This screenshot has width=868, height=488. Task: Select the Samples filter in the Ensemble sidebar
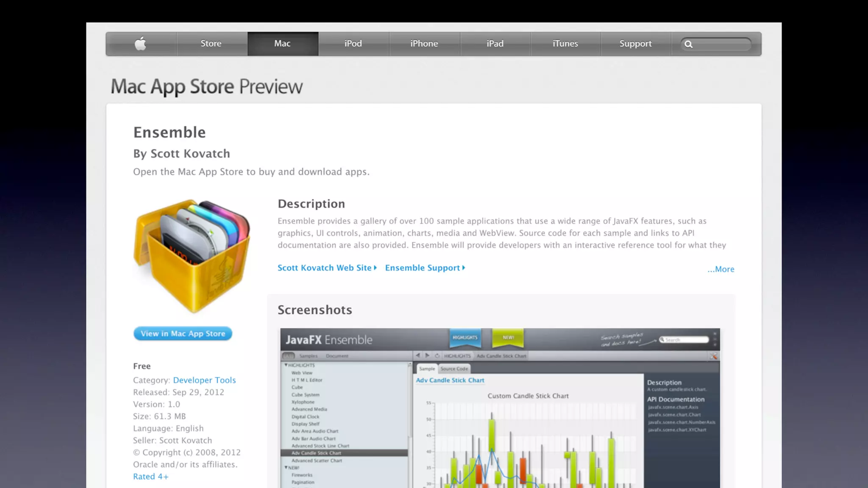pos(308,356)
